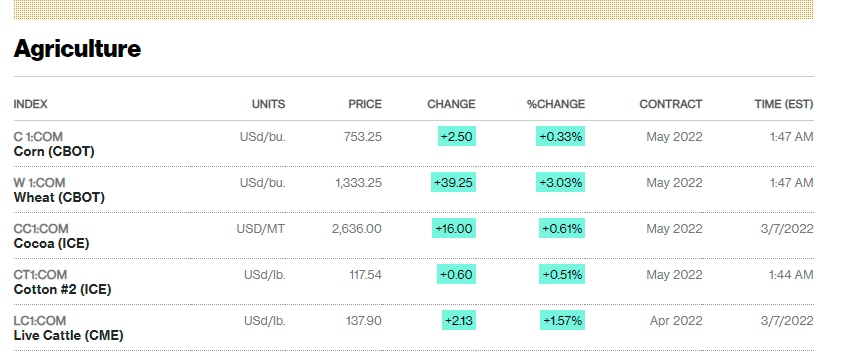856x360 pixels.
Task: Click May 2022 contract in Corn row
Action: point(674,137)
